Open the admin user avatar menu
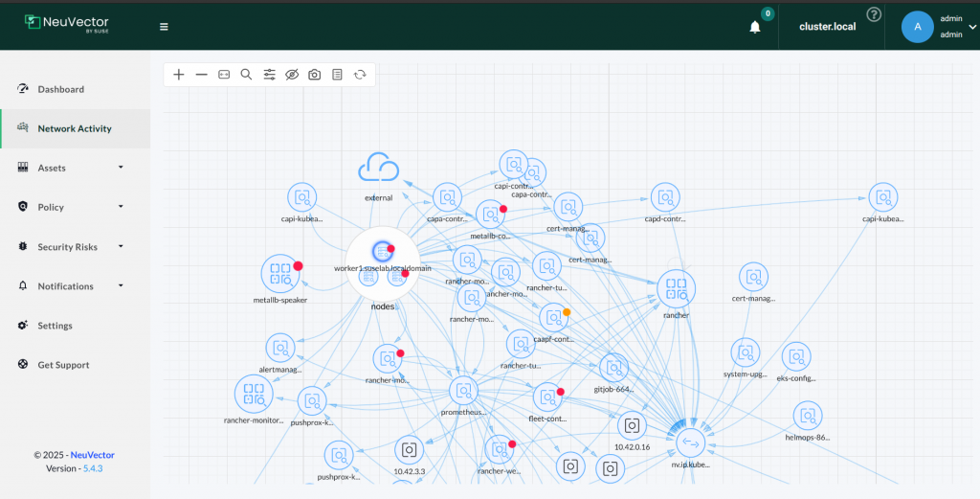This screenshot has width=980, height=499. click(x=917, y=27)
